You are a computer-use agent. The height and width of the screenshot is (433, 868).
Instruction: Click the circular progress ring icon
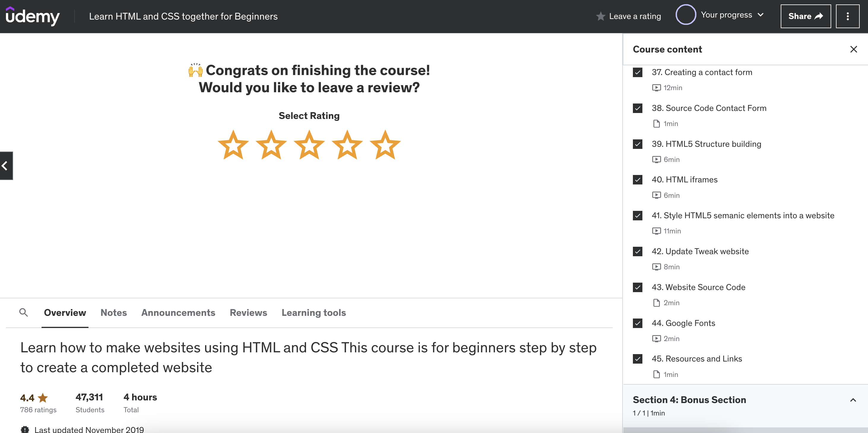click(685, 15)
